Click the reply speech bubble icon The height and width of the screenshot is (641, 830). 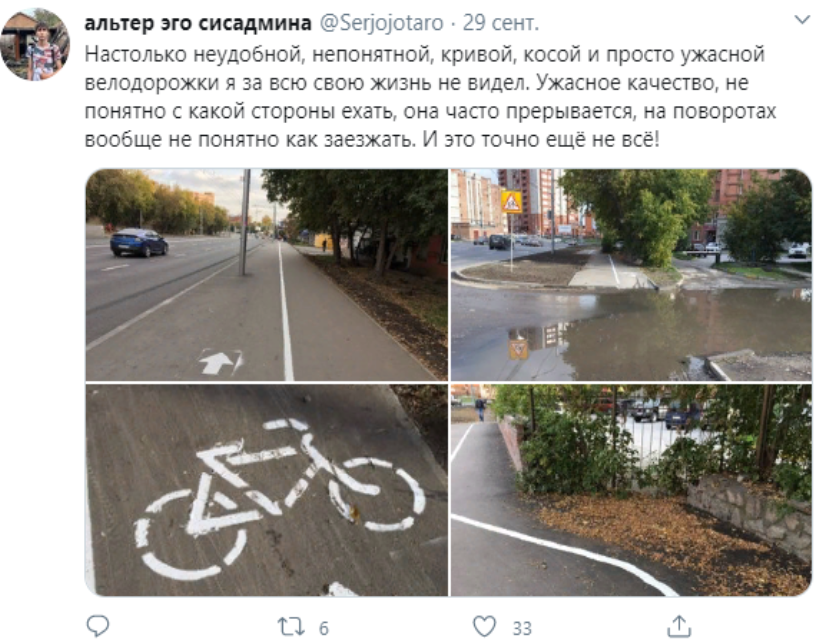click(98, 626)
